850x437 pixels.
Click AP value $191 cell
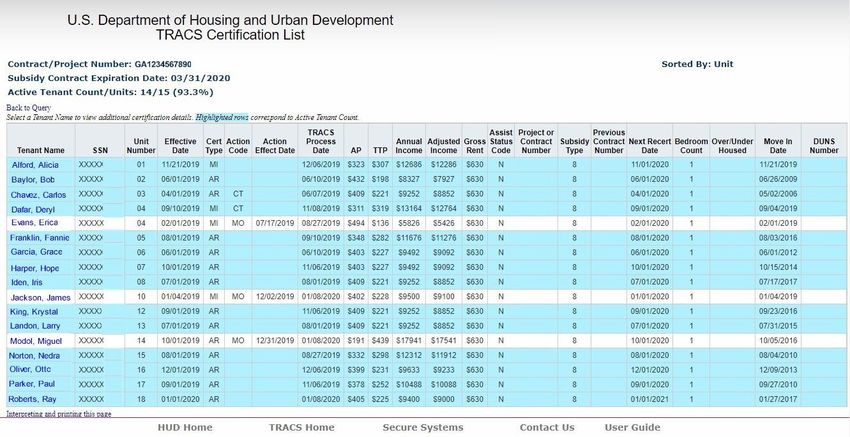click(x=356, y=341)
